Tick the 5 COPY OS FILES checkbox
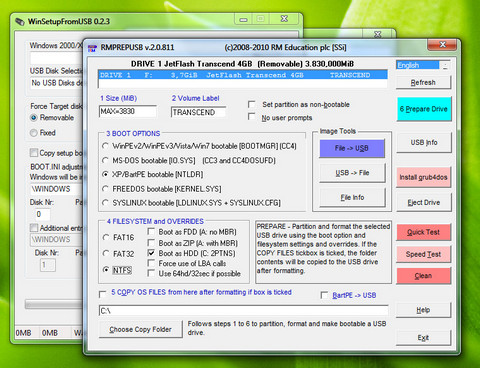Screen dimensions: 480x368 coord(103,294)
